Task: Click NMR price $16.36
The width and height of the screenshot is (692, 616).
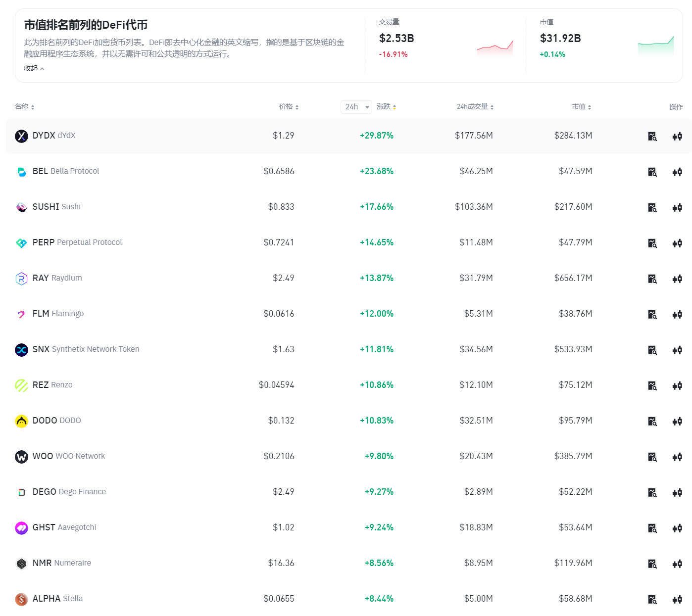Action: (281, 563)
